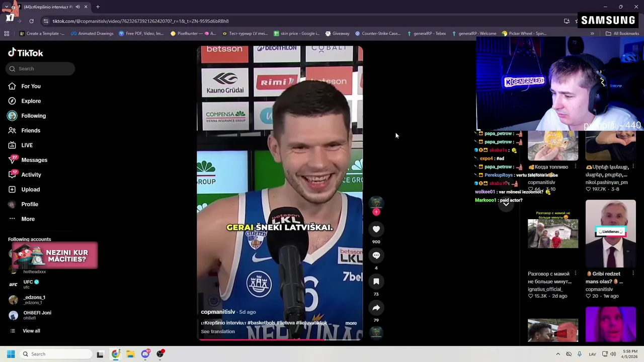This screenshot has width=644, height=362.
Task: Click the TikTok logo
Action: tap(26, 53)
